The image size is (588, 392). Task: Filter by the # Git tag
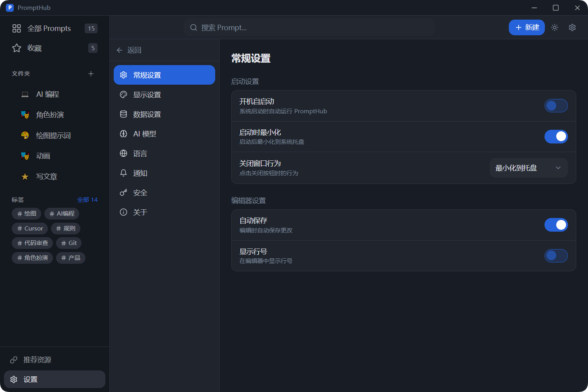(69, 243)
